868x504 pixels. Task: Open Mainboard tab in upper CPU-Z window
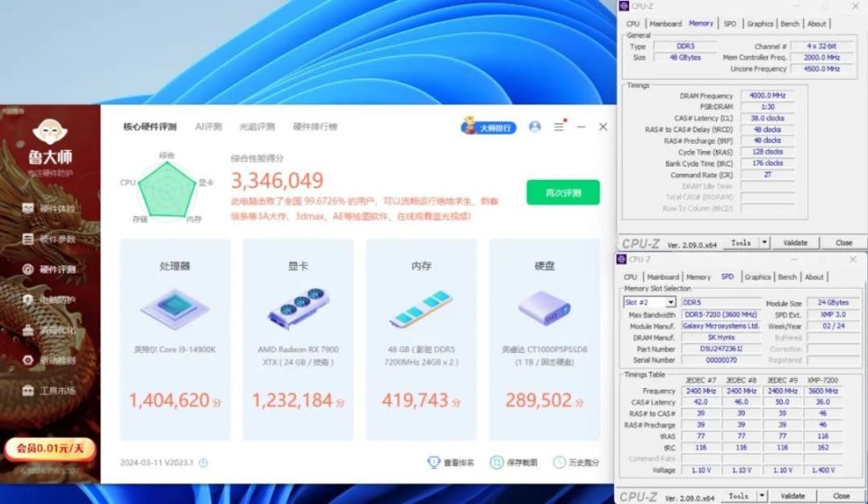(x=665, y=24)
